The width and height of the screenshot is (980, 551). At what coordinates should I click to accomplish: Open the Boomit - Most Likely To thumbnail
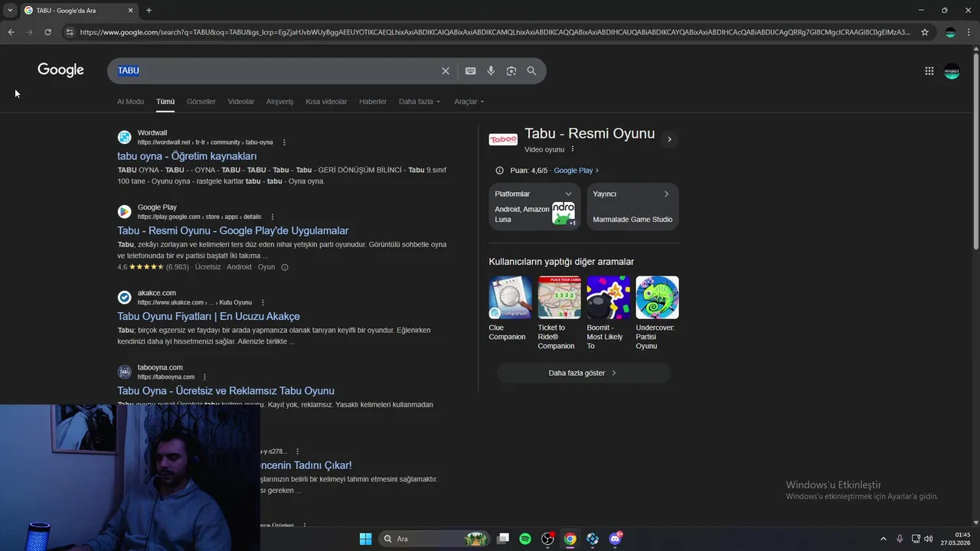tap(608, 298)
